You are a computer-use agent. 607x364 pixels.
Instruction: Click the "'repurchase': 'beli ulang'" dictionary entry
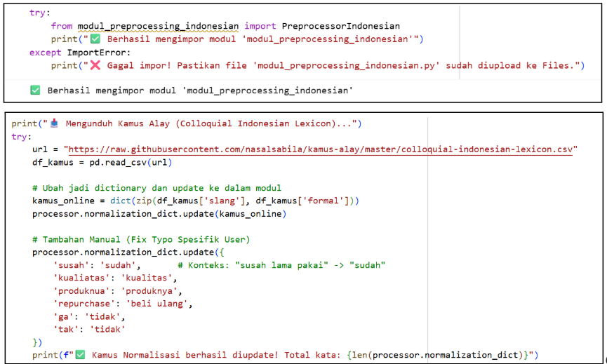point(123,304)
